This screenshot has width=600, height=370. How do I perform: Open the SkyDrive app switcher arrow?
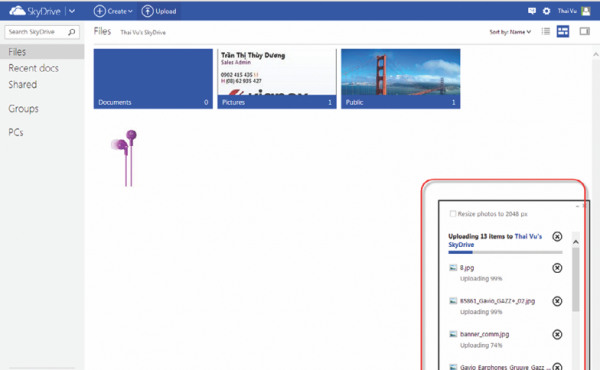[x=72, y=11]
